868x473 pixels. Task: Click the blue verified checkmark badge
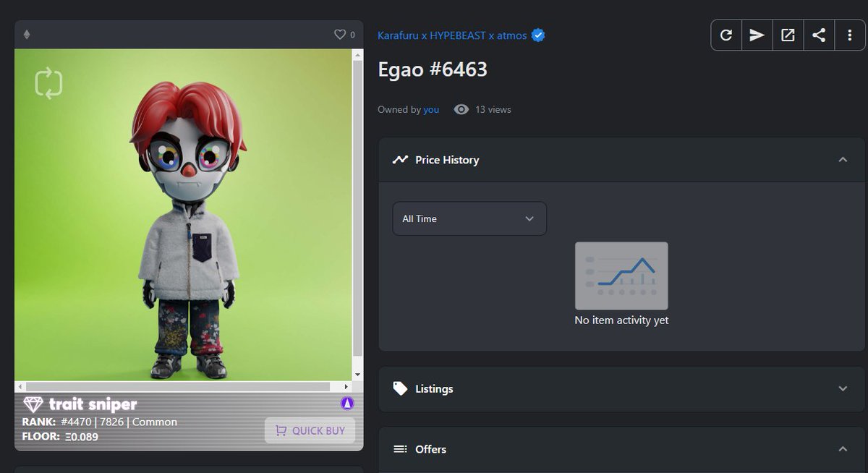(537, 35)
